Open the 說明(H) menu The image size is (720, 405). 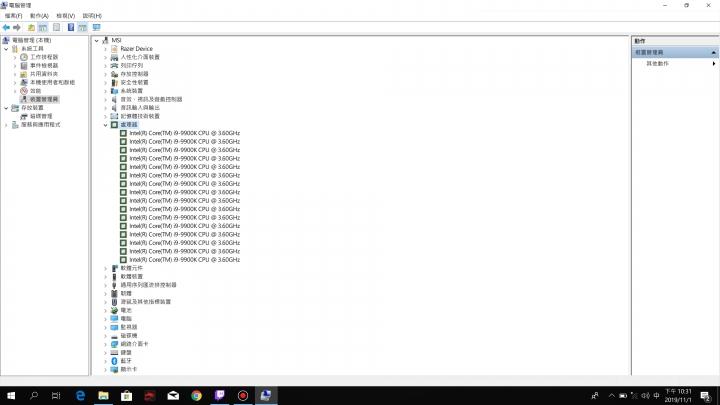click(x=92, y=16)
